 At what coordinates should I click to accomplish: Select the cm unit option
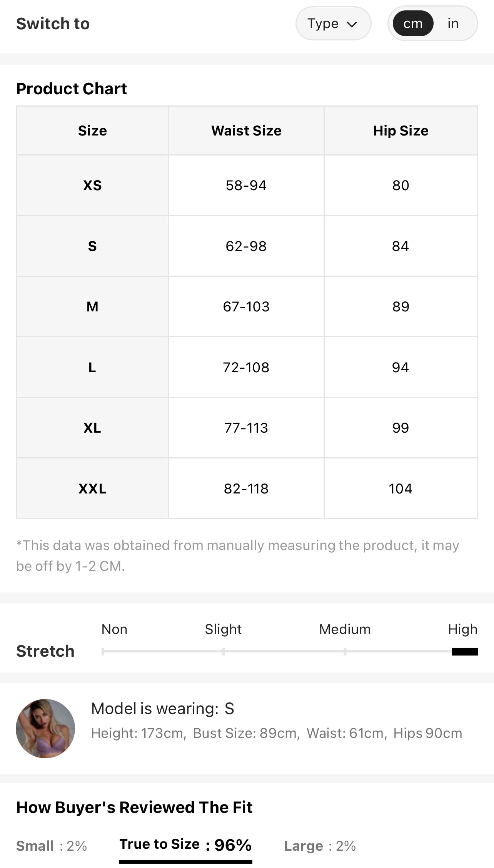pyautogui.click(x=413, y=23)
